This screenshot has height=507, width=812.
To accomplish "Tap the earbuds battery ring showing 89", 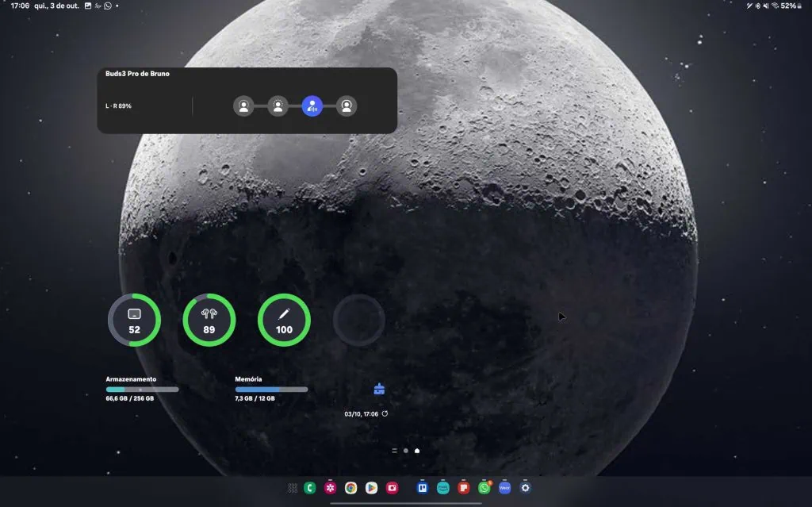I will pos(209,321).
